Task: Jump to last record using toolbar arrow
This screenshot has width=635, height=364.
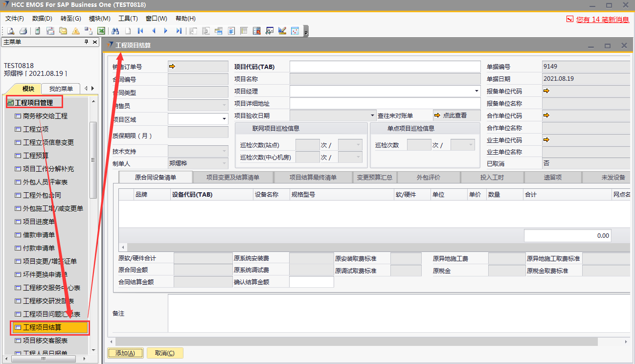Action: coord(179,31)
